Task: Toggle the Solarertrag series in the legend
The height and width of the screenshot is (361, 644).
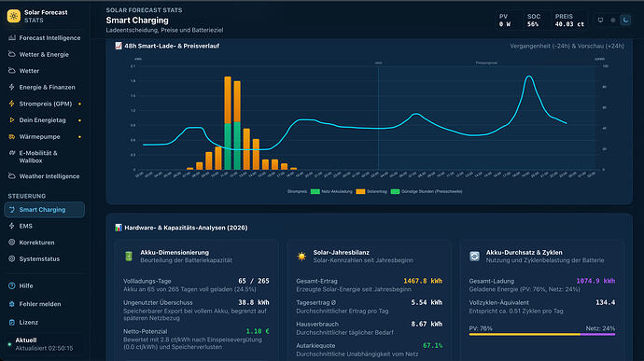Action: 371,191
